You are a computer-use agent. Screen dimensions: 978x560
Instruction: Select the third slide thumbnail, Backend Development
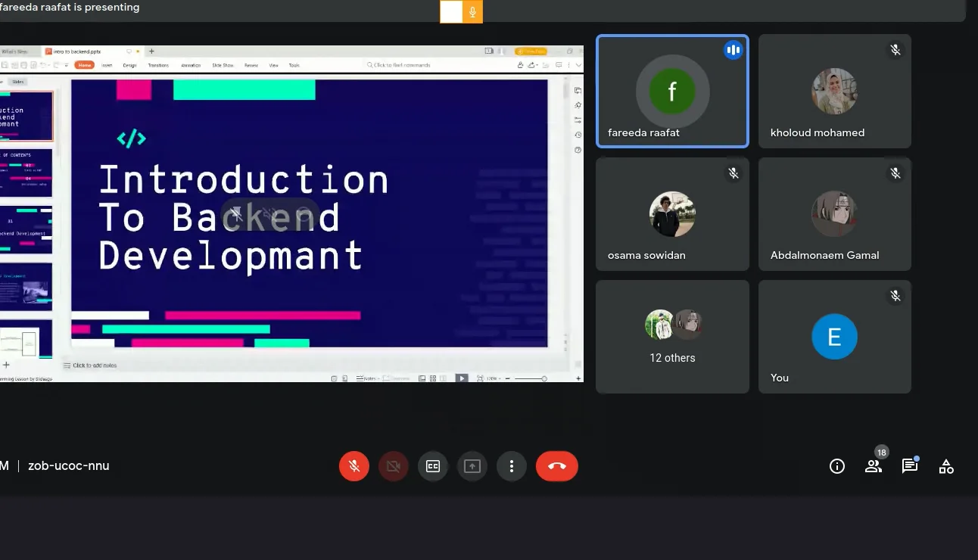[x=26, y=229]
